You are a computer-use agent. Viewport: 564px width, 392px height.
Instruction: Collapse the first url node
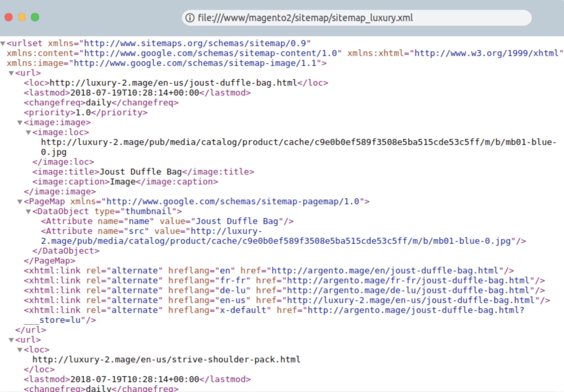point(11,73)
